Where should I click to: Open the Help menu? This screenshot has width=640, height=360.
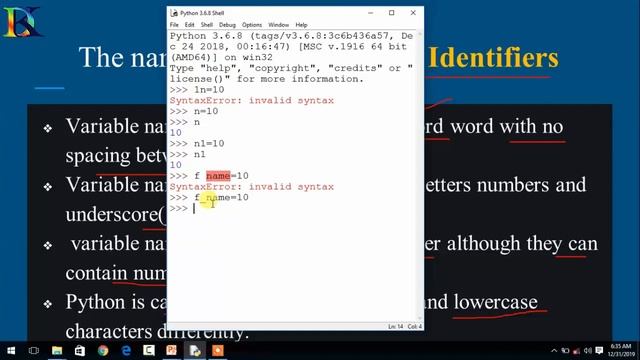[301, 25]
